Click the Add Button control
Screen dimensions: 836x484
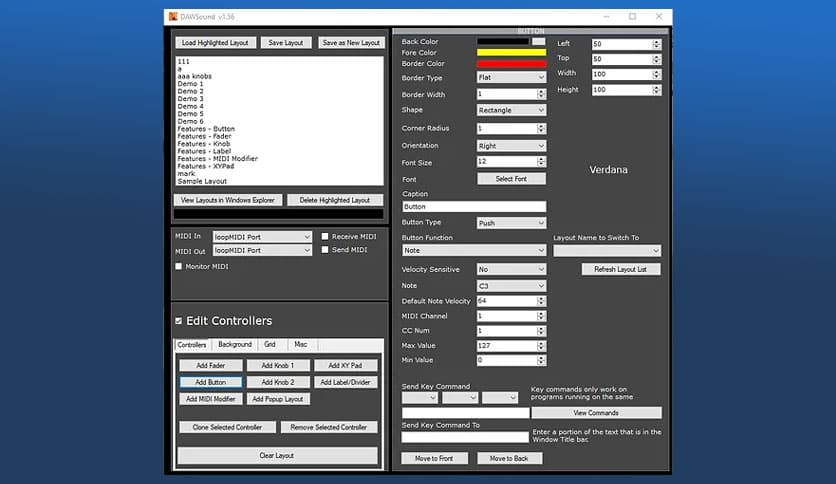(x=211, y=382)
